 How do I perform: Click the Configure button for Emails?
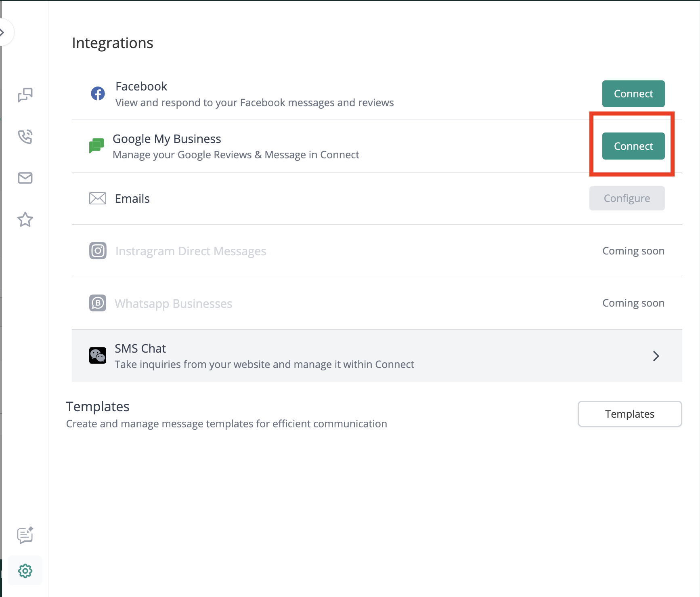click(627, 198)
